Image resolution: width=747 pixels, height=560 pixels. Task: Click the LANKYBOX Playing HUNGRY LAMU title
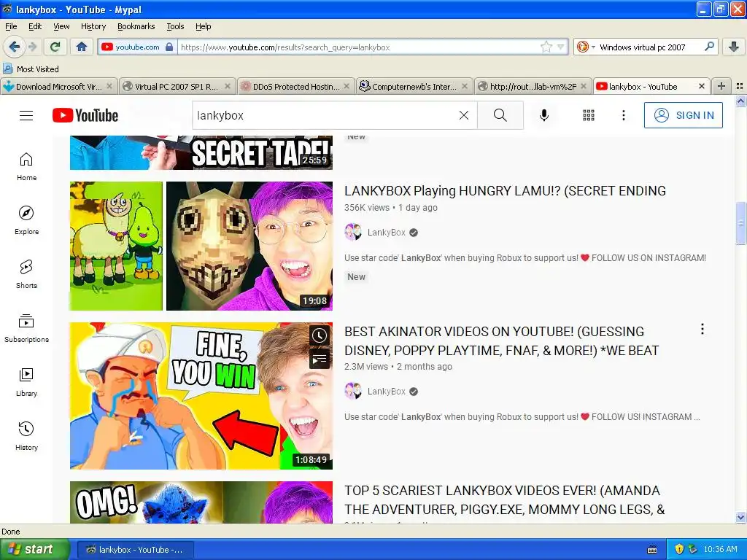505,191
